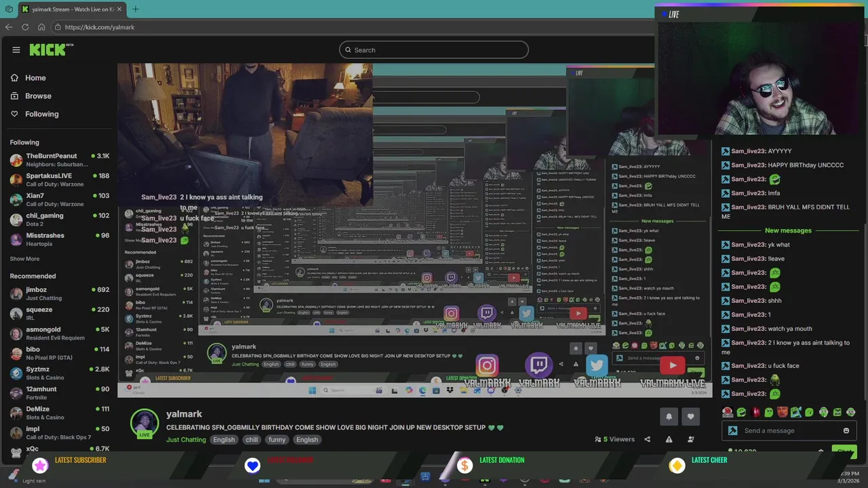This screenshot has width=868, height=488.
Task: Click the browser home icon
Action: pyautogui.click(x=41, y=27)
